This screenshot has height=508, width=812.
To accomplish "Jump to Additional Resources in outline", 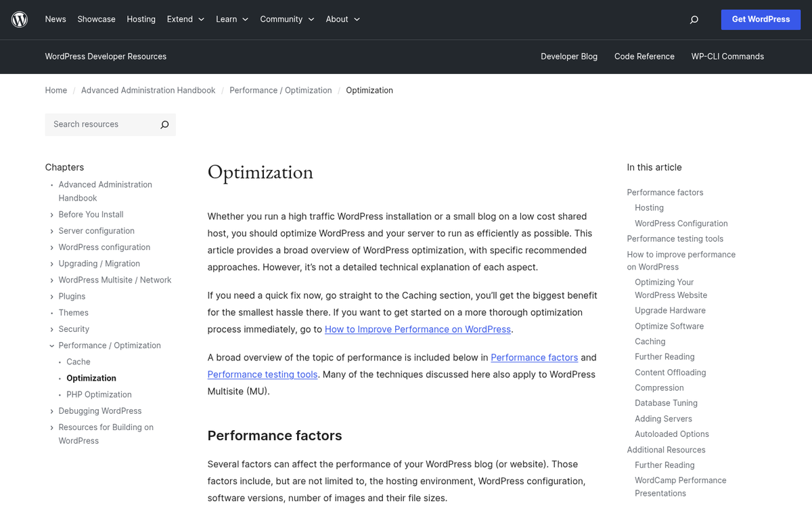I will click(666, 450).
